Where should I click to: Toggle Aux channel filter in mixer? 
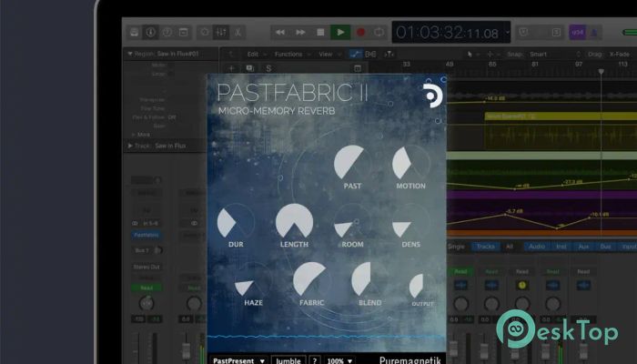(583, 247)
